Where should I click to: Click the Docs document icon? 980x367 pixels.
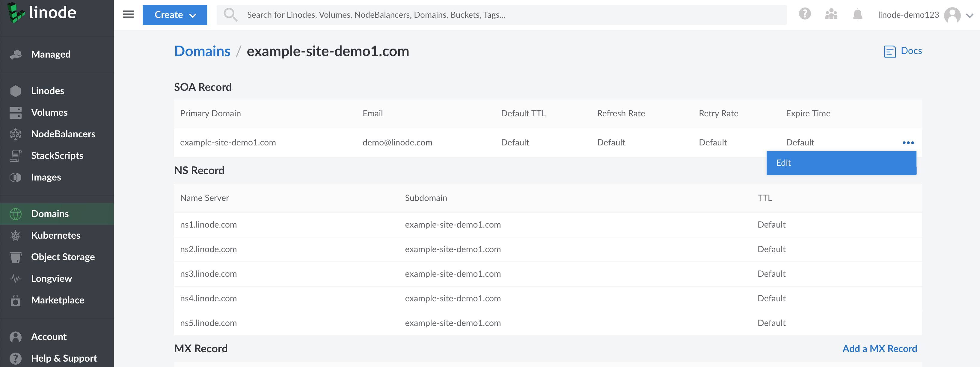(889, 51)
